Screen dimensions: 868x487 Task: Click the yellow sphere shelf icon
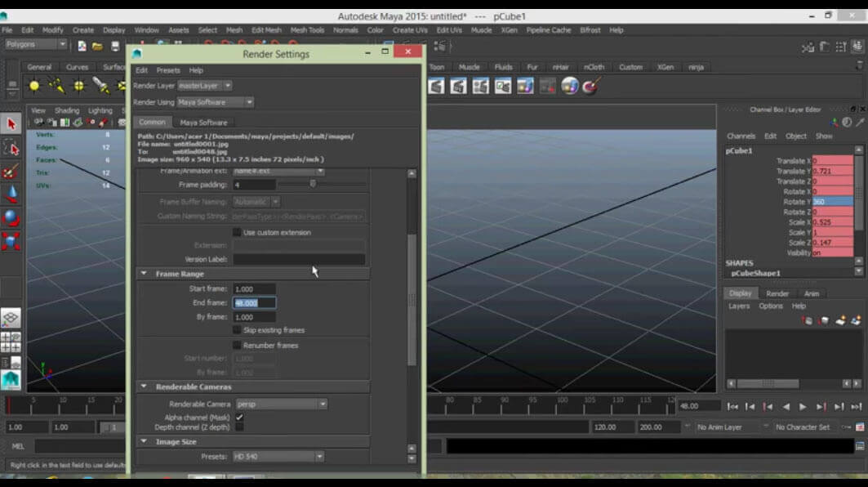tap(34, 86)
